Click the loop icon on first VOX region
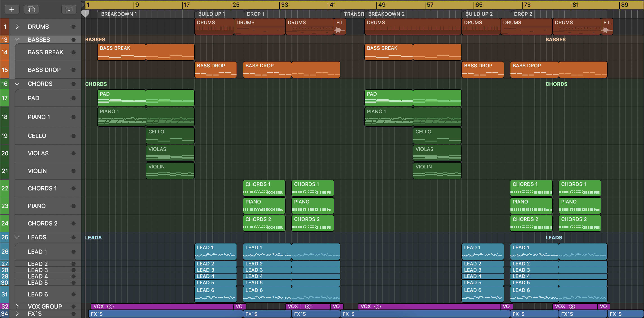The width and height of the screenshot is (644, 318). [x=110, y=306]
